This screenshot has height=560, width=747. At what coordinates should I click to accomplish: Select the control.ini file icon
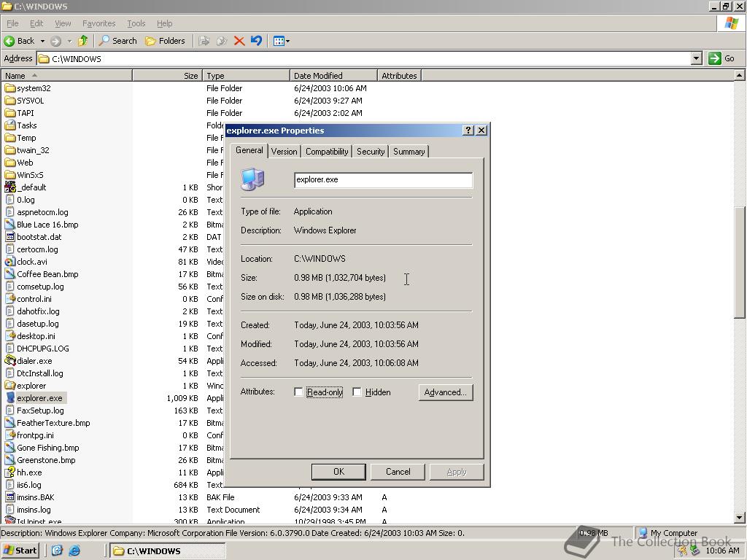[10, 298]
